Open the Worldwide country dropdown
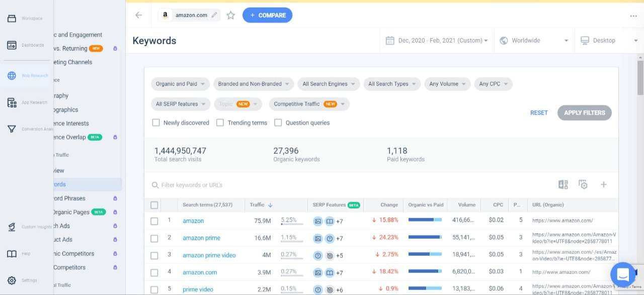 (534, 41)
